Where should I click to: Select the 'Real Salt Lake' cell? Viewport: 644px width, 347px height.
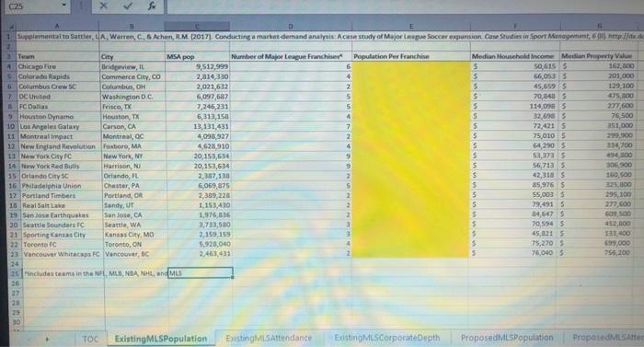[x=63, y=205]
